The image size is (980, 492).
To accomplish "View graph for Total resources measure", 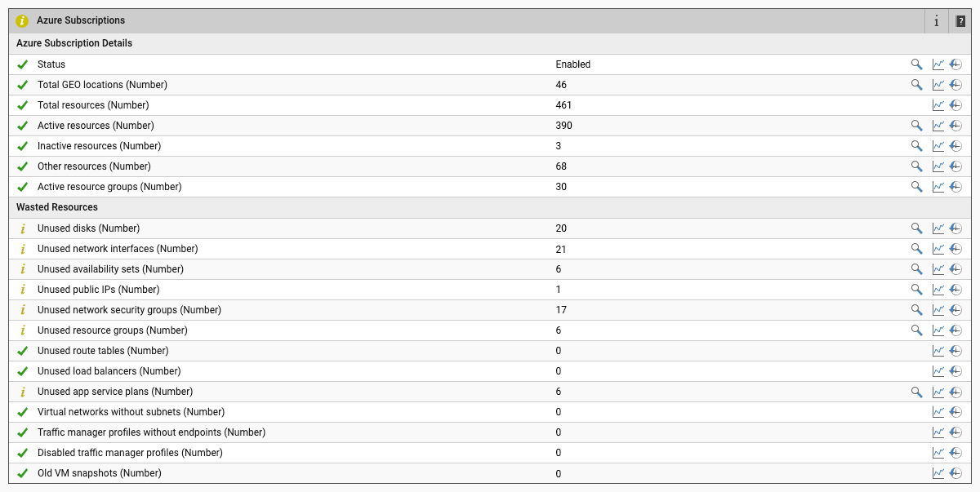I will pos(938,105).
